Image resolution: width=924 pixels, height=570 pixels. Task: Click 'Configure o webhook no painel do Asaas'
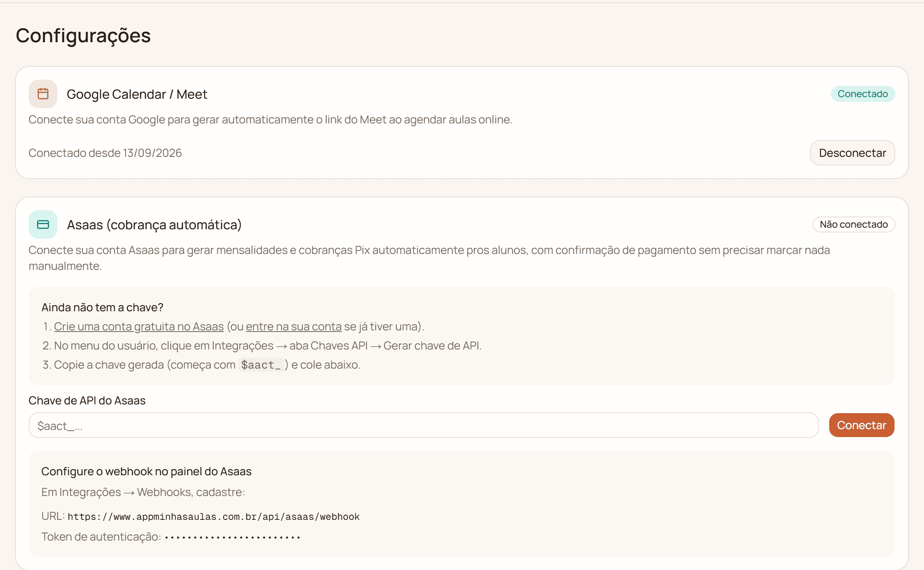(147, 471)
